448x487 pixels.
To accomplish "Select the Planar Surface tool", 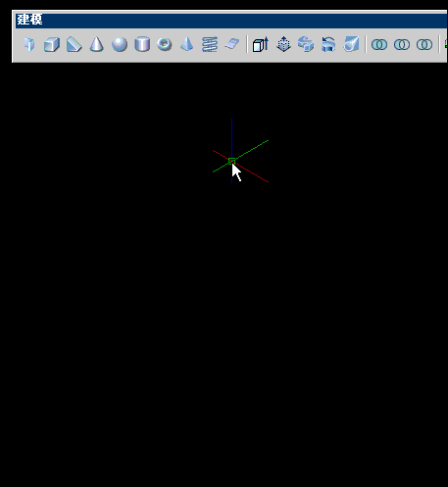I will 232,44.
